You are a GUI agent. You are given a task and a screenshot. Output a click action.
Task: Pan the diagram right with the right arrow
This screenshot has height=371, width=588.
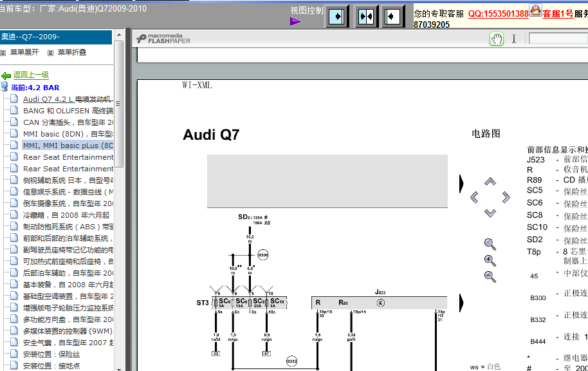(x=506, y=197)
